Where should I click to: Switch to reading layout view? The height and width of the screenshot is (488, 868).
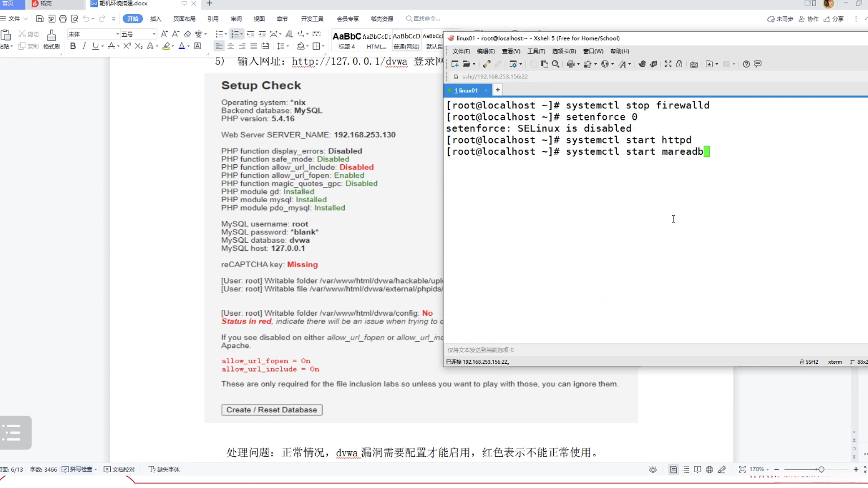(697, 469)
